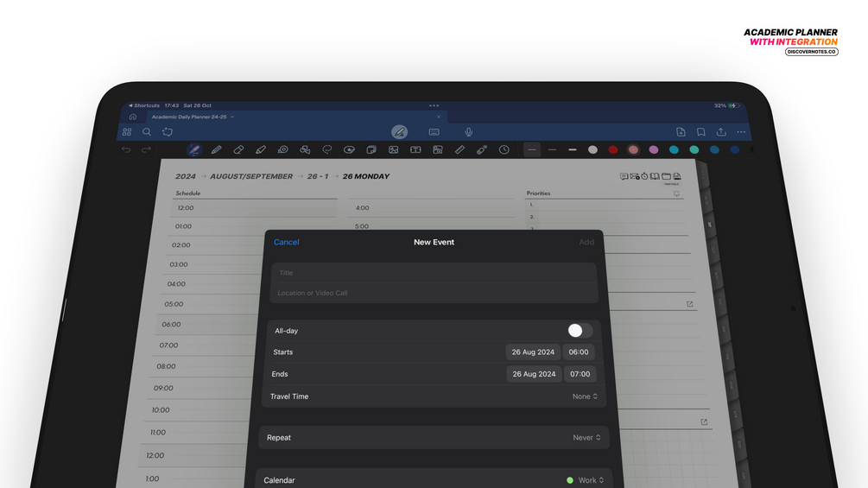Select the pencil tool
The width and height of the screenshot is (868, 488).
click(217, 149)
